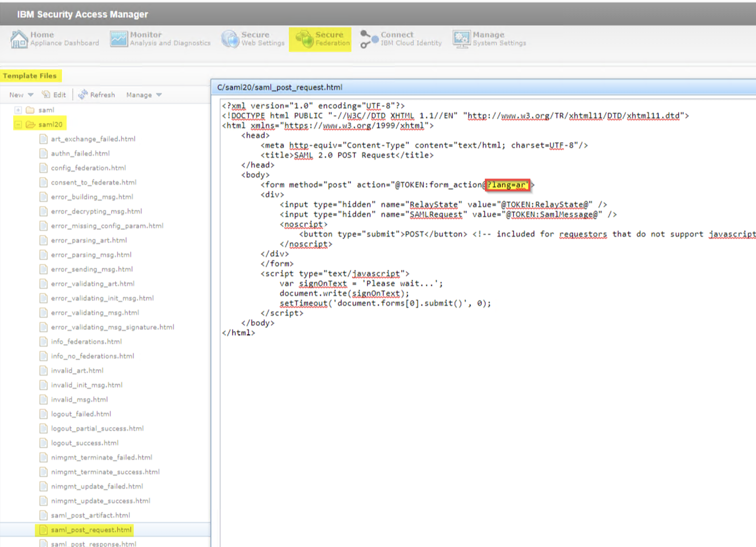Viewport: 756px width, 547px height.
Task: Click the saml20 open folder icon
Action: click(x=31, y=124)
